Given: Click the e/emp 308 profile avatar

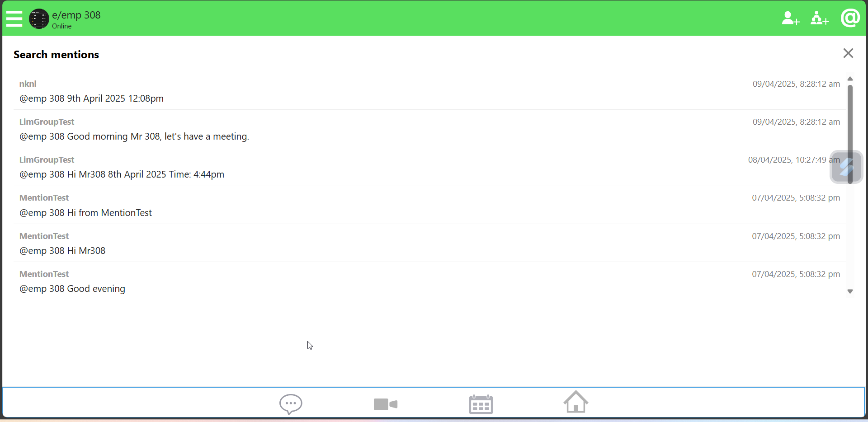Looking at the screenshot, I should click(38, 19).
